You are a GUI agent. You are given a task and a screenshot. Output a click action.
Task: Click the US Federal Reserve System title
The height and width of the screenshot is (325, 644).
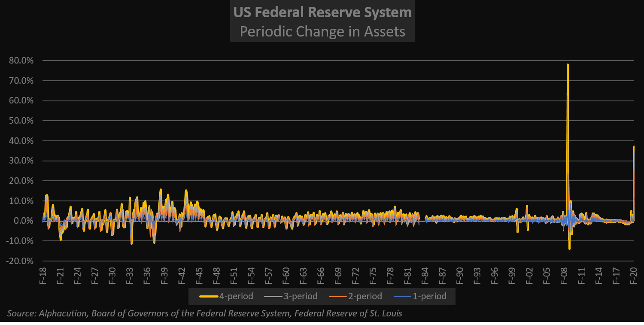[322, 12]
